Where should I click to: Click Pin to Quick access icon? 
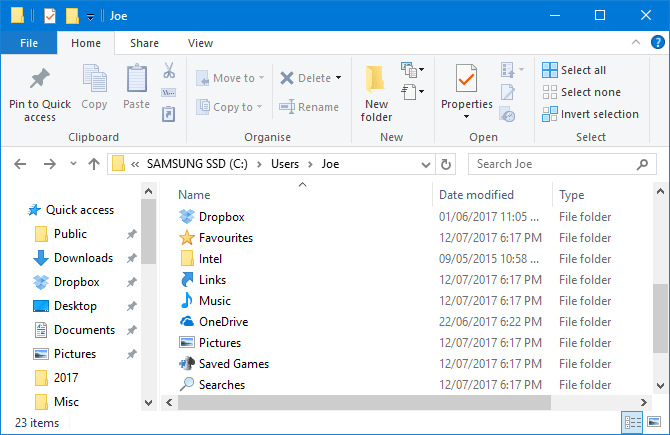(40, 79)
